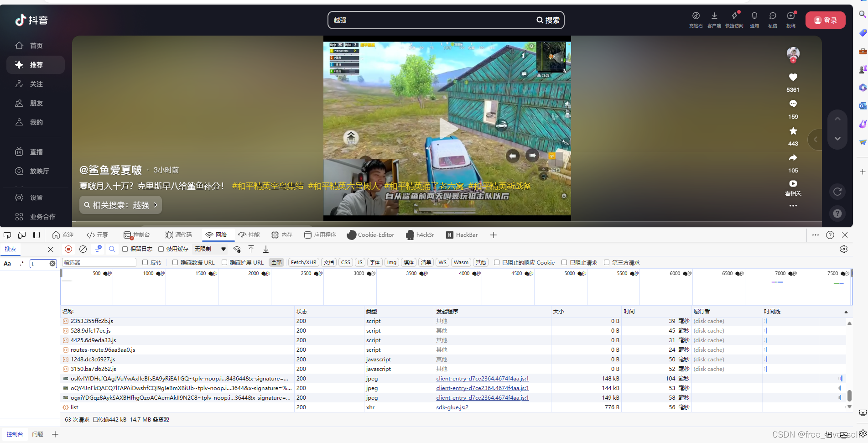Click 客户端 download client icon
The image size is (868, 443).
pyautogui.click(x=714, y=20)
